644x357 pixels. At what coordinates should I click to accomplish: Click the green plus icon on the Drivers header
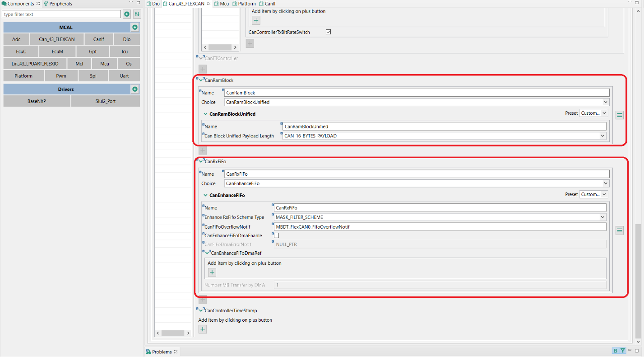pyautogui.click(x=134, y=89)
